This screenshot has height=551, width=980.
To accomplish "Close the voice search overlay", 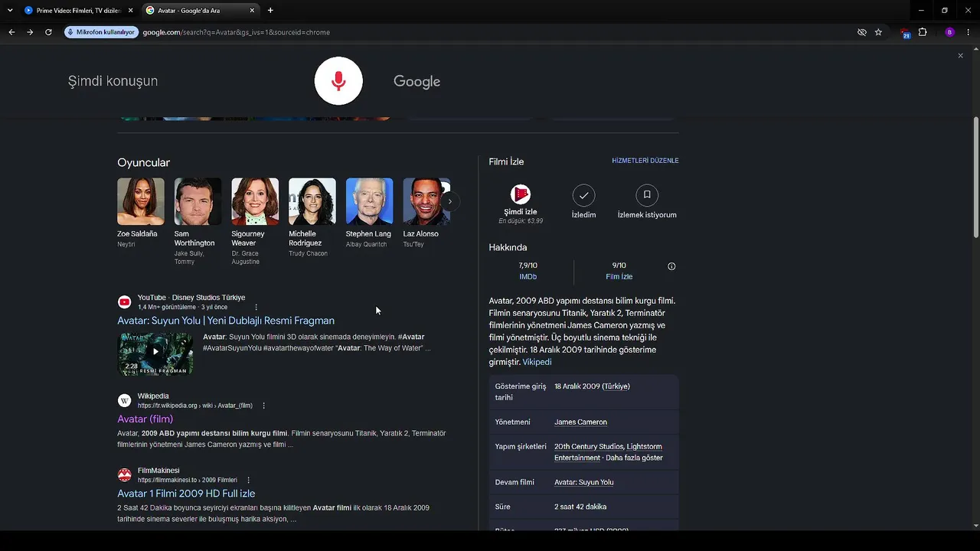I will (x=960, y=56).
